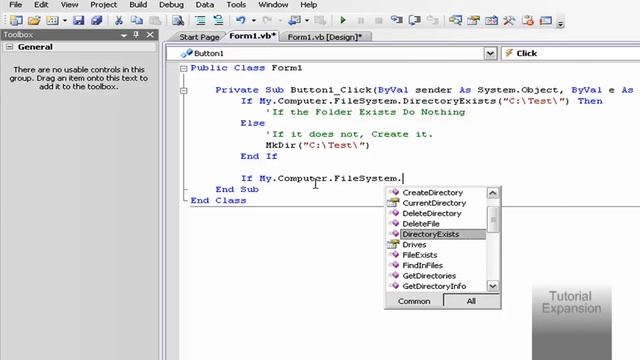Click the Navigate Backward icon
Screen dimensions: 640x360
294,20
